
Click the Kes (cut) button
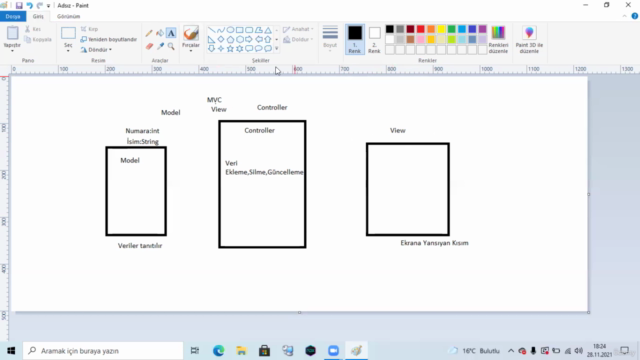[33, 29]
